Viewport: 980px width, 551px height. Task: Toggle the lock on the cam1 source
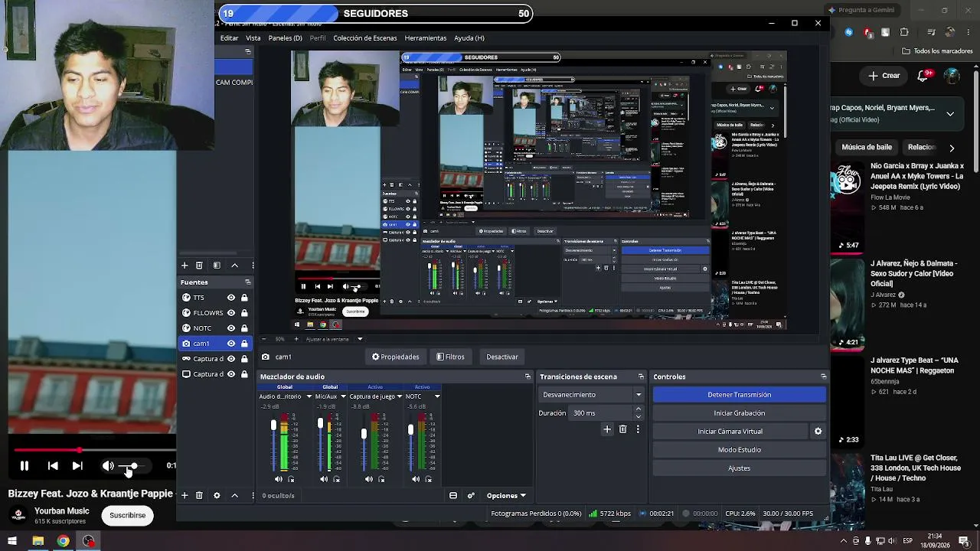244,344
